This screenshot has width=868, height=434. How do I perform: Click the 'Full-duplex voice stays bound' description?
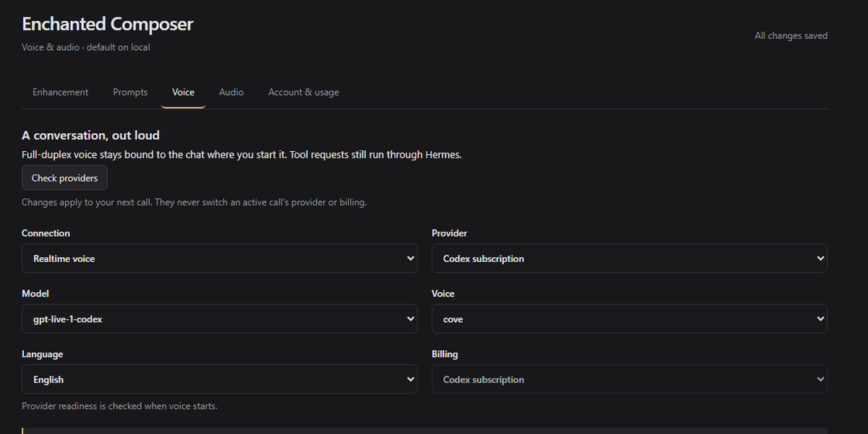242,155
